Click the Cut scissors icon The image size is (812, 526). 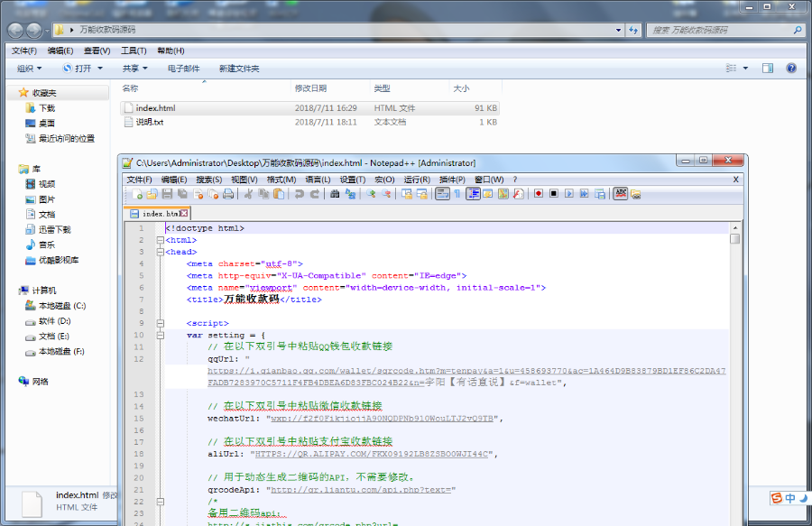pyautogui.click(x=248, y=194)
